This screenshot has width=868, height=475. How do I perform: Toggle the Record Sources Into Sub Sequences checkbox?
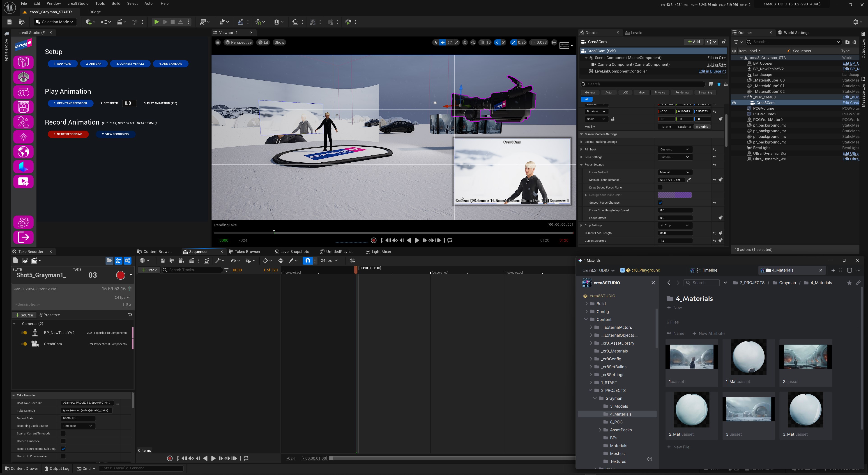pos(63,448)
